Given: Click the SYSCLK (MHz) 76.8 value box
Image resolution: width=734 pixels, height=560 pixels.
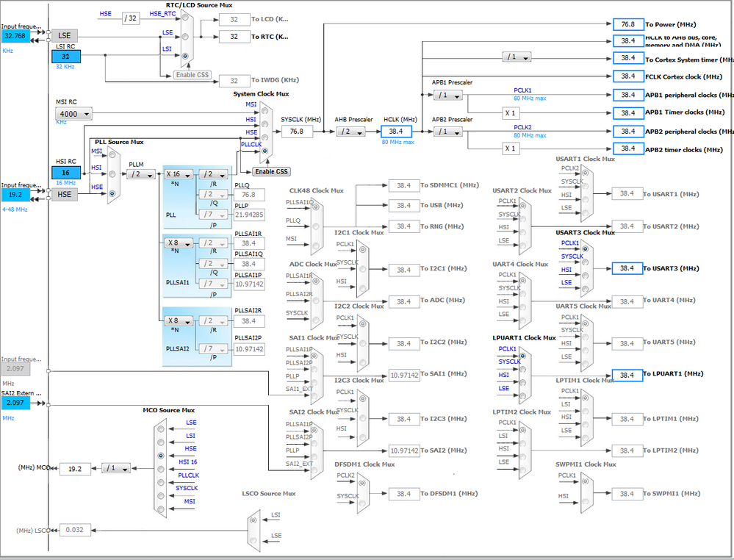Looking at the screenshot, I should pyautogui.click(x=297, y=132).
